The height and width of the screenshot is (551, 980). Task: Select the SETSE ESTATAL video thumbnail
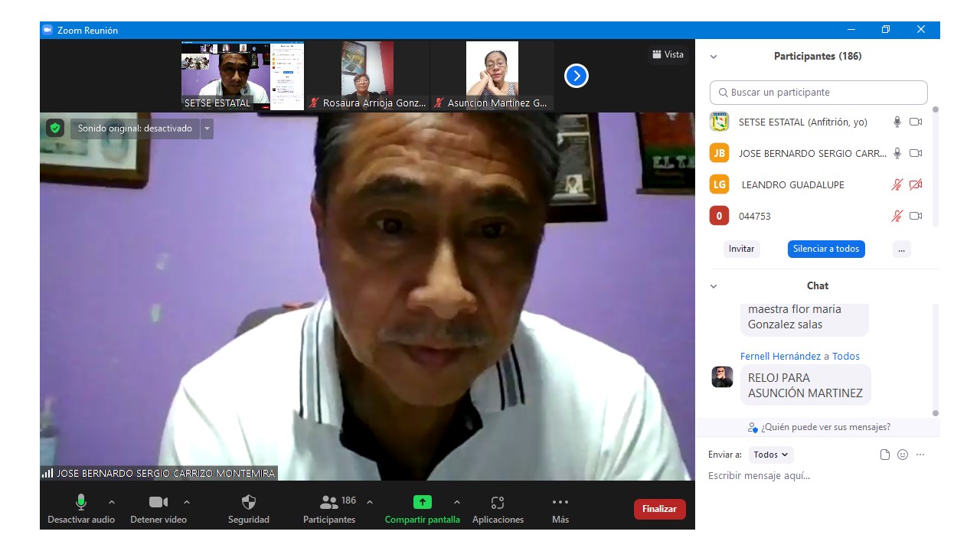243,76
